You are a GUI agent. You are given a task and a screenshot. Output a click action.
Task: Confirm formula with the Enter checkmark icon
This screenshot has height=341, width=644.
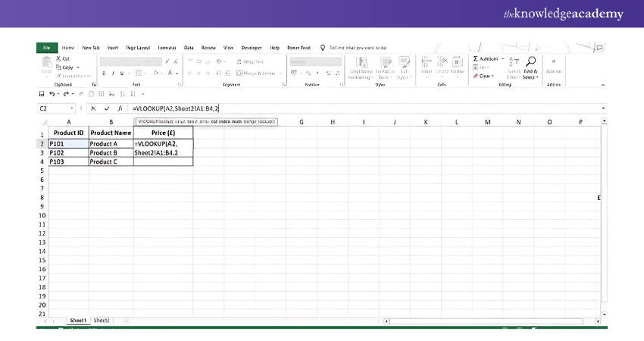pyautogui.click(x=107, y=108)
